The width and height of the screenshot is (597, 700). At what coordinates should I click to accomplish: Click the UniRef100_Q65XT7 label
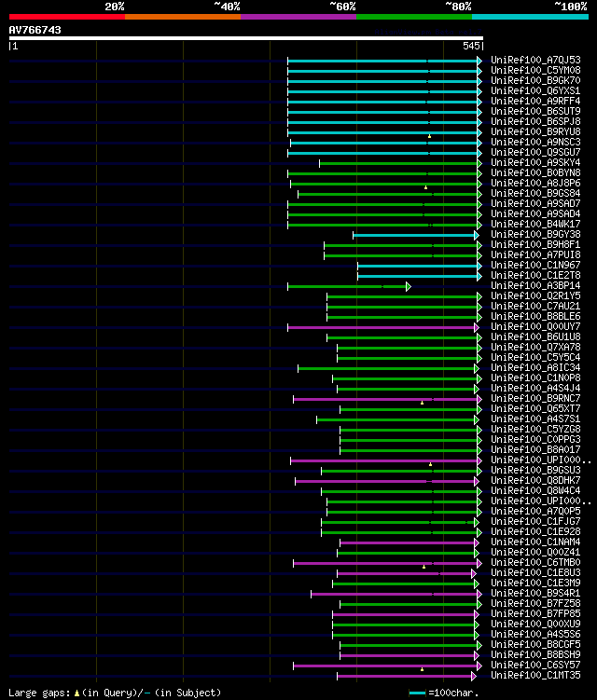click(535, 409)
